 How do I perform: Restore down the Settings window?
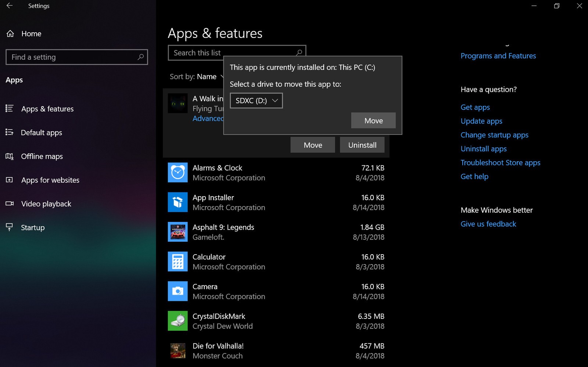[557, 6]
